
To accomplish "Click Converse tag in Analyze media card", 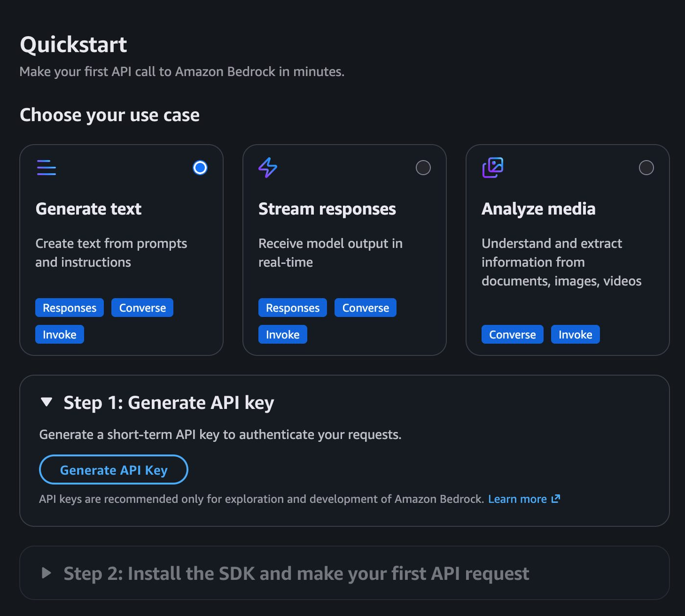I will click(512, 335).
